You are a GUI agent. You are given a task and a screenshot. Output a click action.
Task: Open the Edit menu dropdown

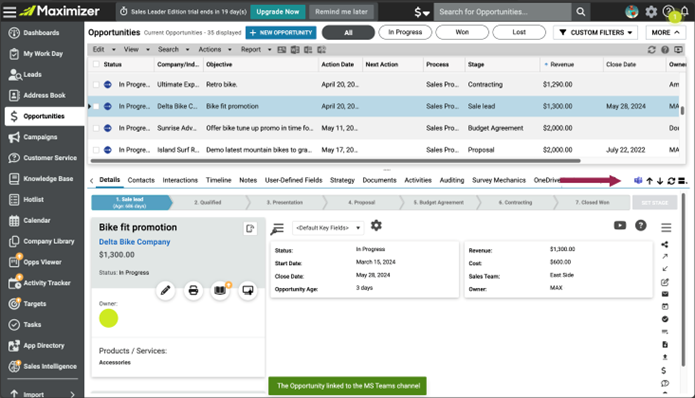tap(104, 50)
